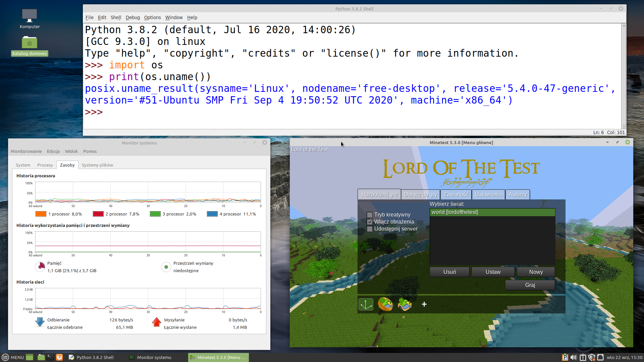Open the wired network tray icon
This screenshot has height=362, width=644.
pos(600,357)
